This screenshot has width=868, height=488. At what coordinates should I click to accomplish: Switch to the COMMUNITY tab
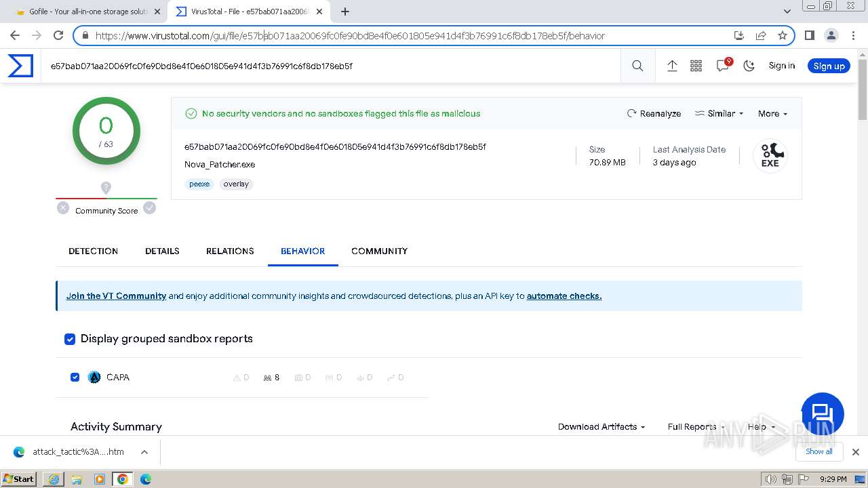379,251
